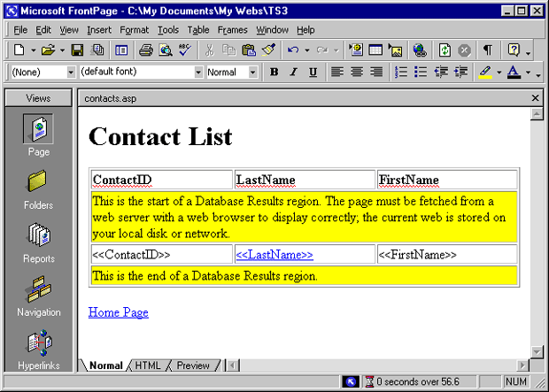The width and height of the screenshot is (549, 392).
Task: Click the Help question mark icon
Action: (514, 50)
